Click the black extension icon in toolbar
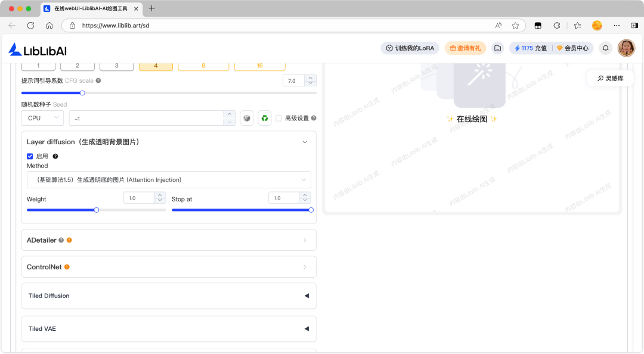Screen dimensions: 644x354 pos(538,26)
